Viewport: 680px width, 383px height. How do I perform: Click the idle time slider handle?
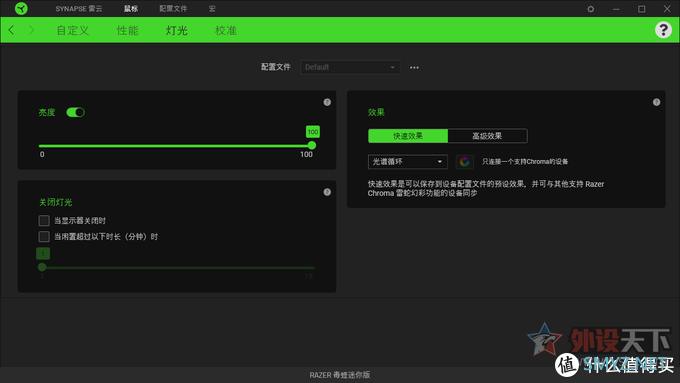pyautogui.click(x=42, y=267)
